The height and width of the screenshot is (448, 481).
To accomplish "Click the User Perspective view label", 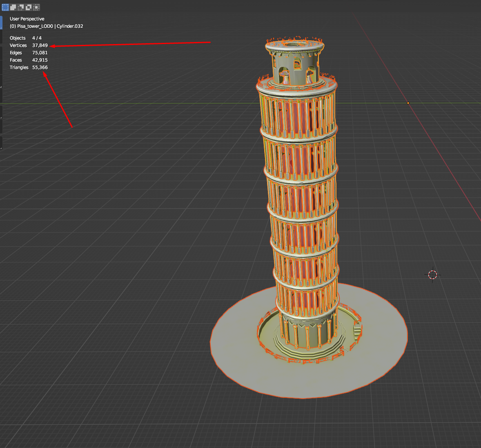I will (27, 19).
